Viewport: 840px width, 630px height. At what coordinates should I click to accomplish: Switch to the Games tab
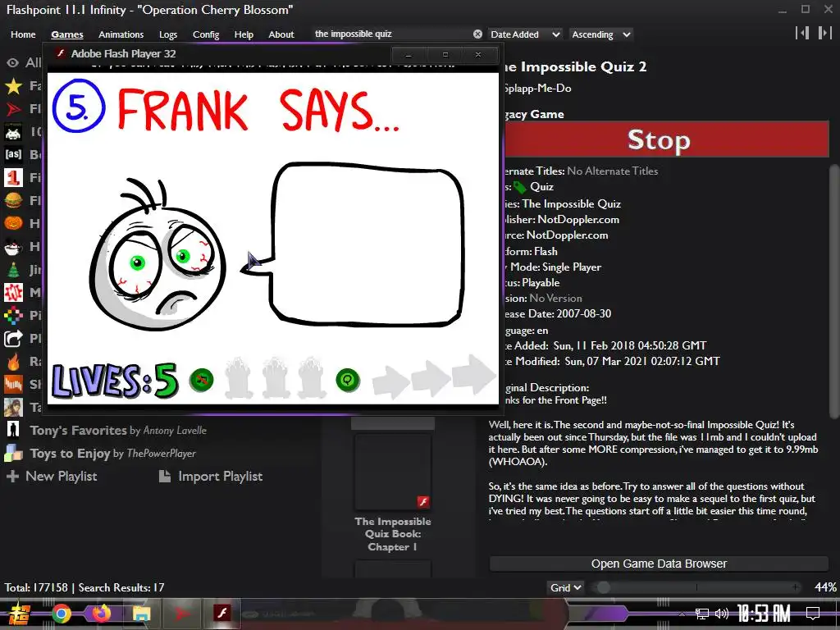pyautogui.click(x=67, y=34)
